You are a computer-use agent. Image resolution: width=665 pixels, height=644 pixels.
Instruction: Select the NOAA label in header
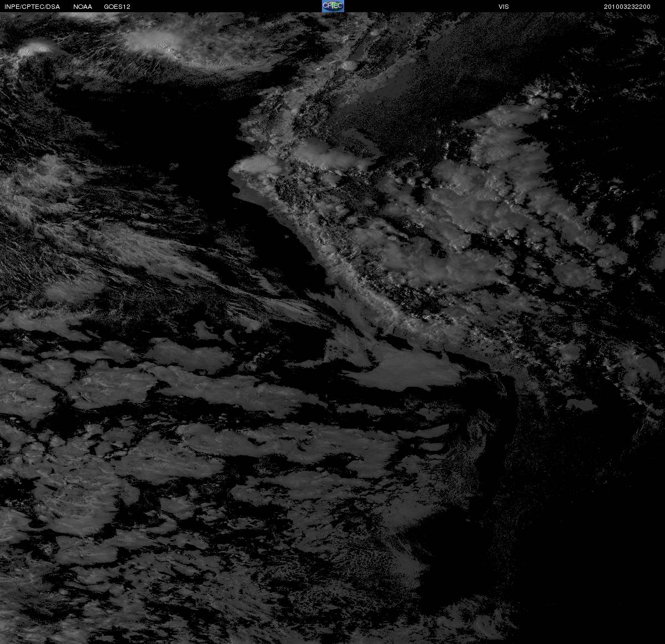pyautogui.click(x=83, y=7)
